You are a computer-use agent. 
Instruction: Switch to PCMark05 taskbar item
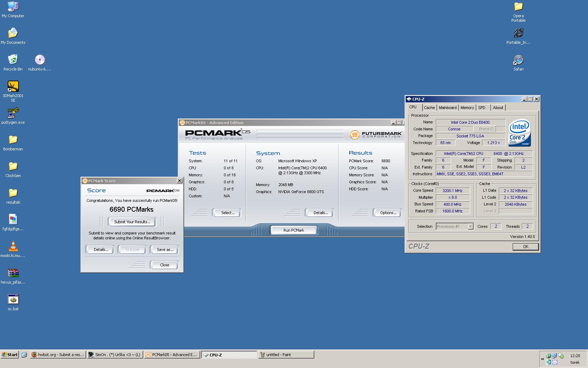pyautogui.click(x=172, y=355)
